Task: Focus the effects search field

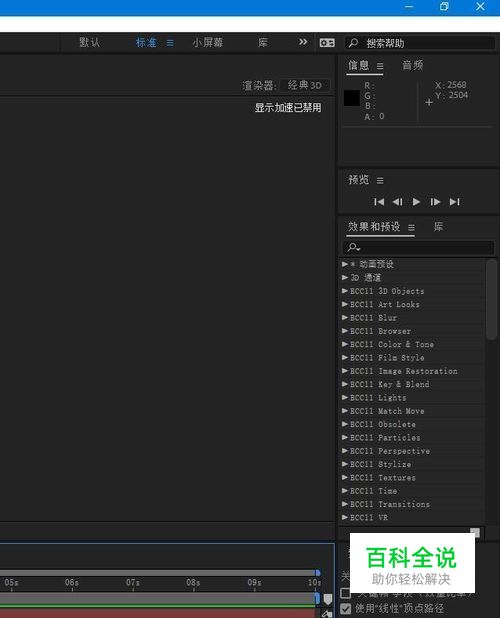Action: click(418, 248)
